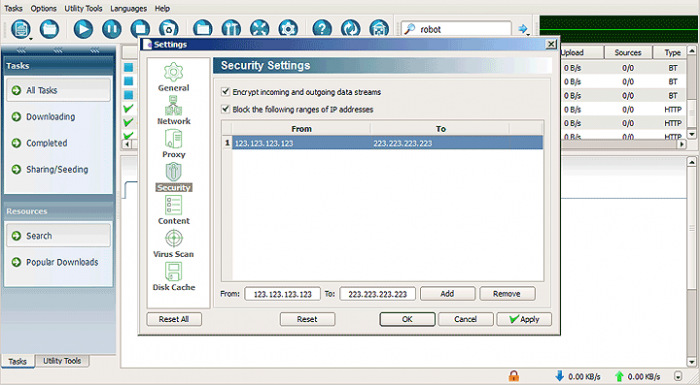The height and width of the screenshot is (385, 700).
Task: Open the Languages menu
Action: 129,8
